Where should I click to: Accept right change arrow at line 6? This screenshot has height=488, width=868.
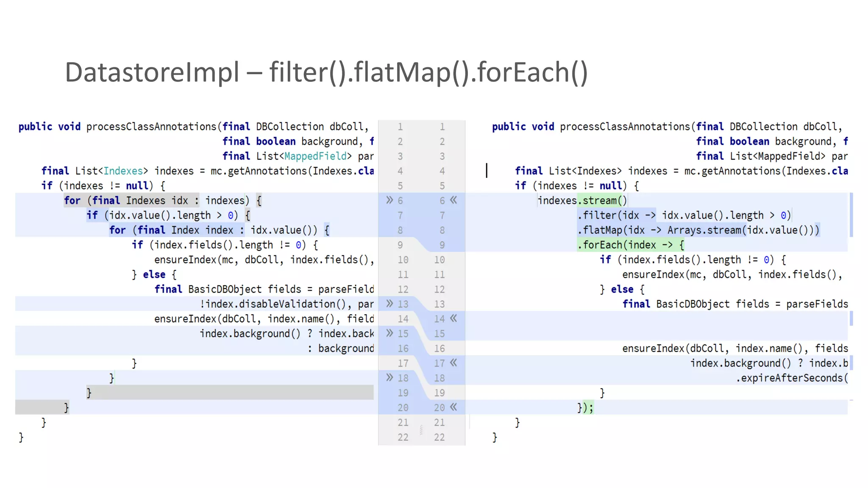coord(453,200)
